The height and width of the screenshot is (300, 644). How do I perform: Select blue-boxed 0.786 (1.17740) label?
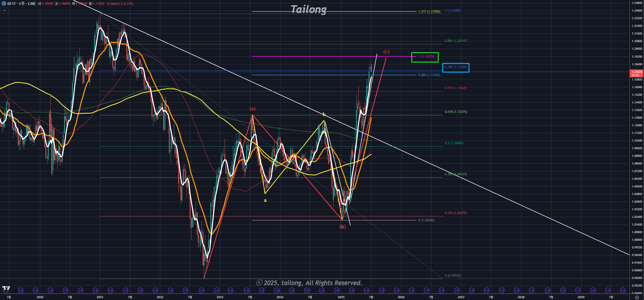[456, 67]
